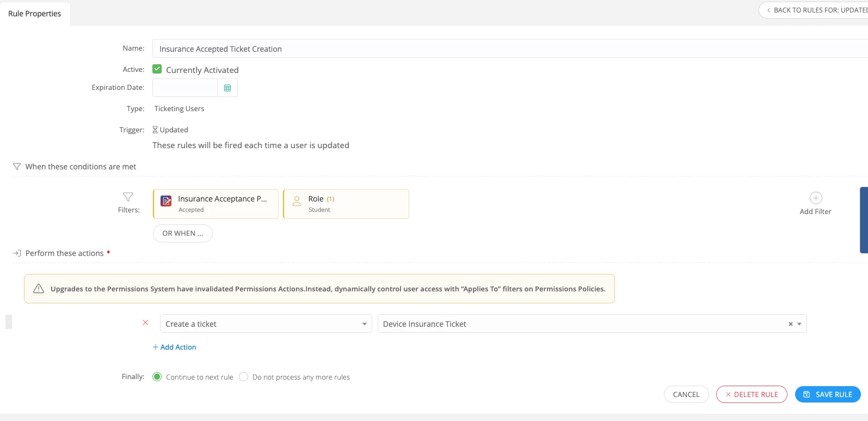Select Continue to next rule option
Screen dimensions: 868x421
[157, 377]
